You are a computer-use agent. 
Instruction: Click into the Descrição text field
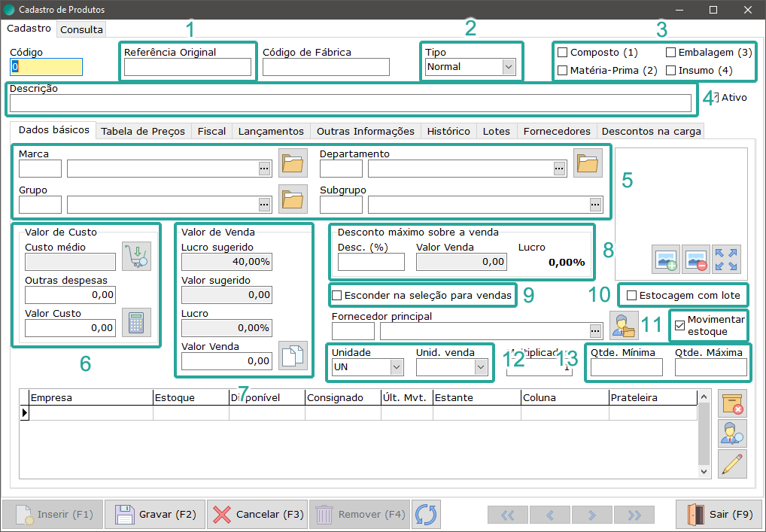[x=350, y=103]
